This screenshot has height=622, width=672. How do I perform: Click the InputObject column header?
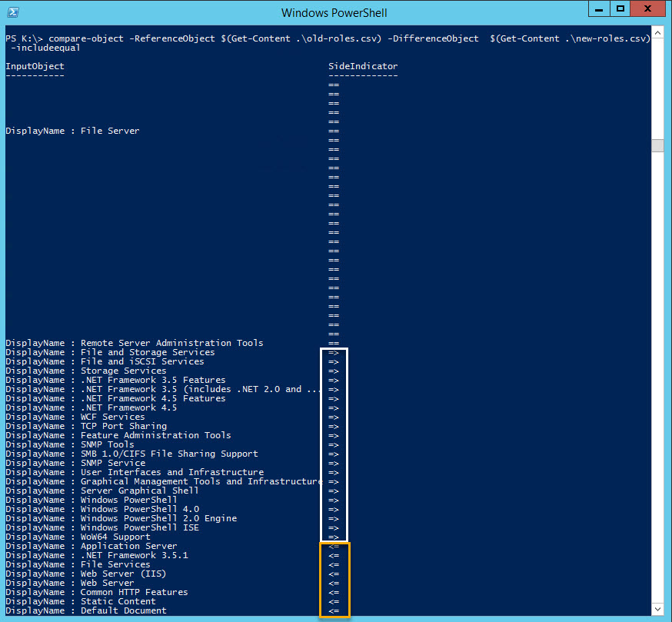[33, 65]
